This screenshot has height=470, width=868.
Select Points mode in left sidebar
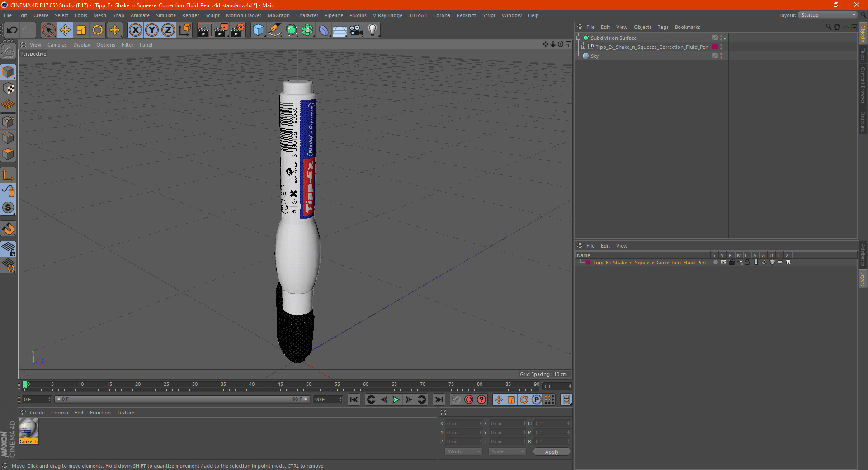click(x=8, y=122)
